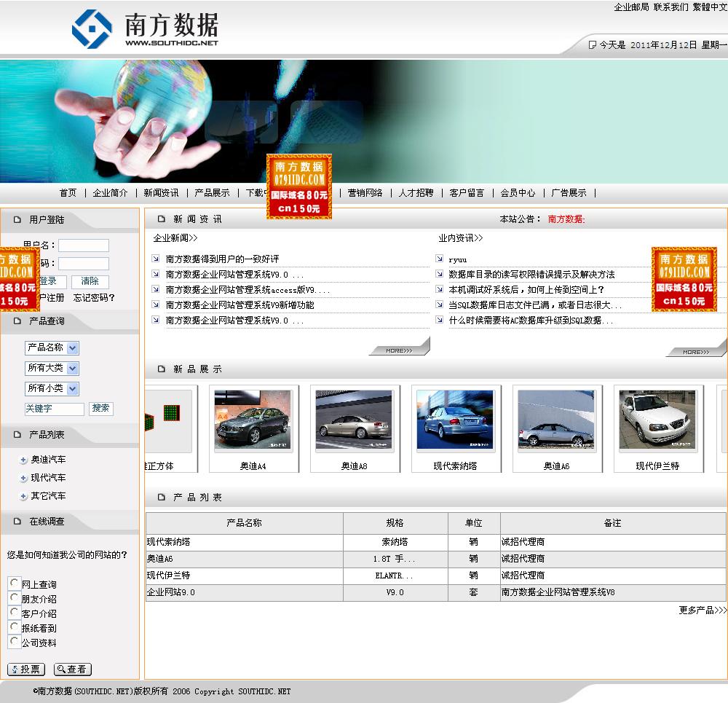
Task: Open the 联系我们 link at top
Action: tap(671, 7)
